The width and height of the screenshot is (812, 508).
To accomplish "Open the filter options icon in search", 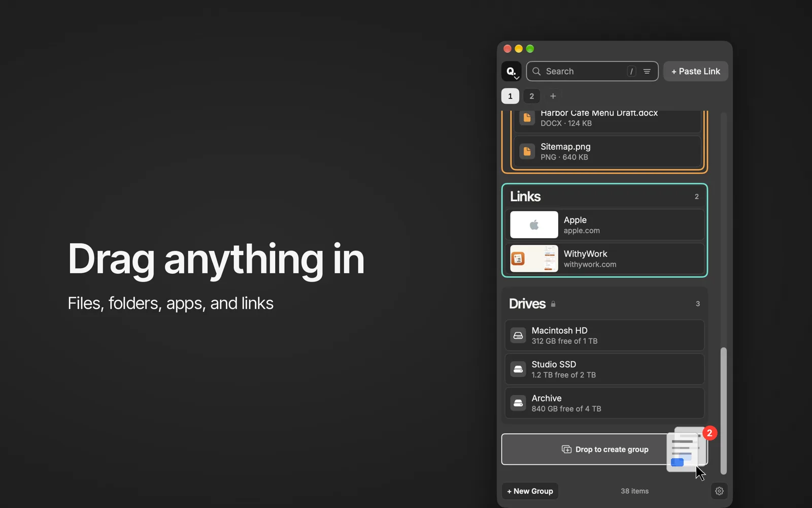I will [647, 72].
